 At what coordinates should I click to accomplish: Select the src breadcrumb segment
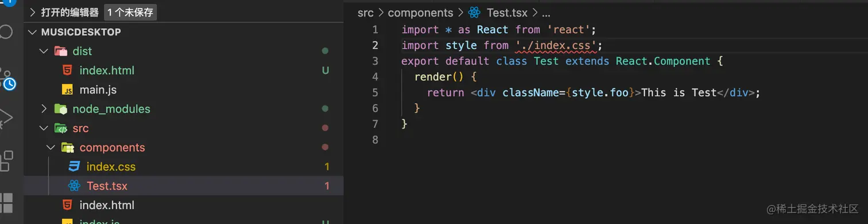pos(365,13)
